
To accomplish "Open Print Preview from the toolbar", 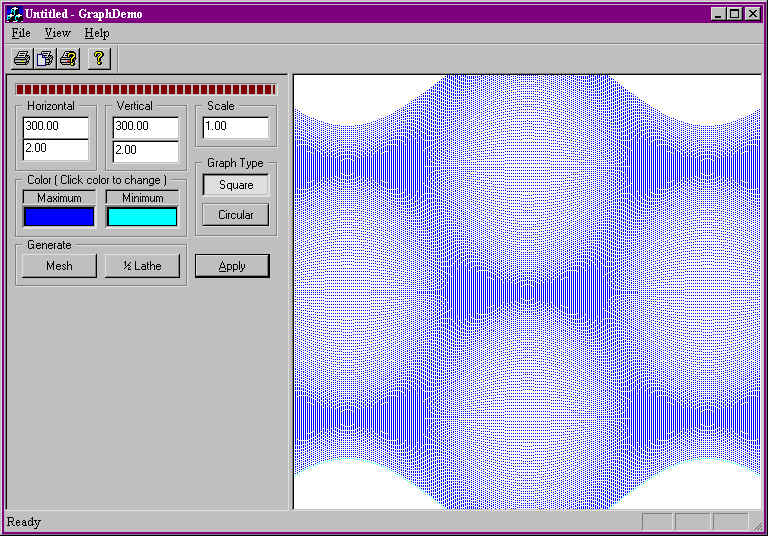I will point(45,58).
